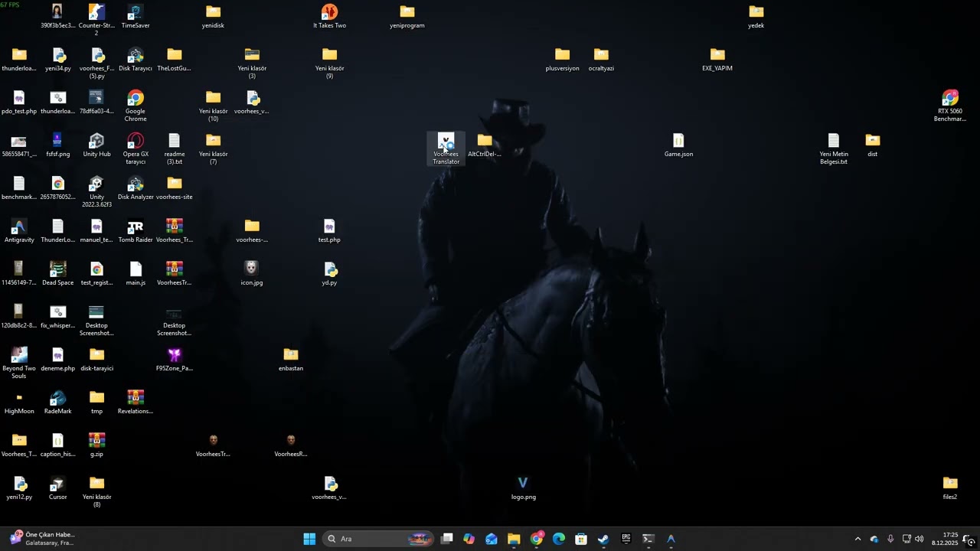Select the Game.json file icon
Viewport: 980px width, 551px height.
pos(678,145)
